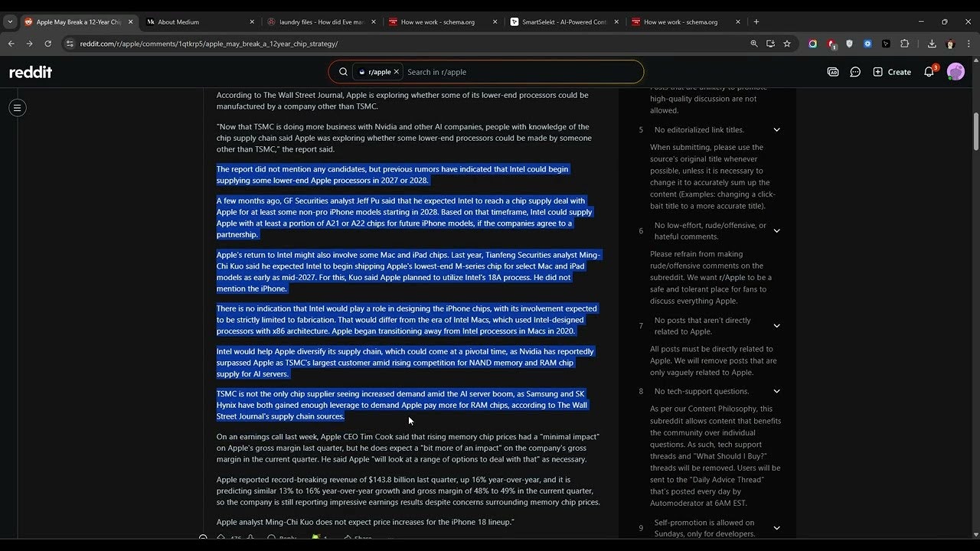980x551 pixels.
Task: Click the 'No tech-support questions.' rule text
Action: (x=701, y=392)
